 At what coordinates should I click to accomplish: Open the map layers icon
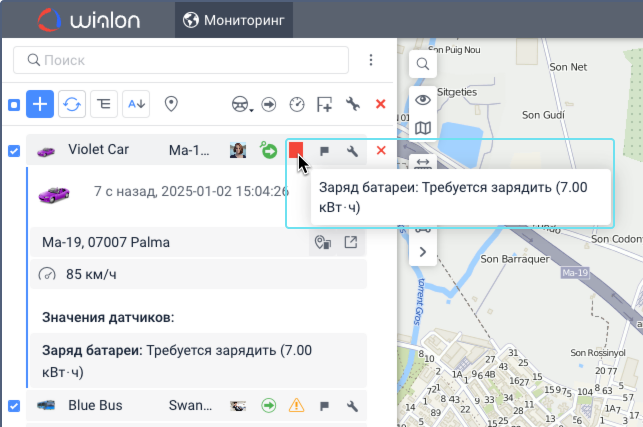click(423, 128)
